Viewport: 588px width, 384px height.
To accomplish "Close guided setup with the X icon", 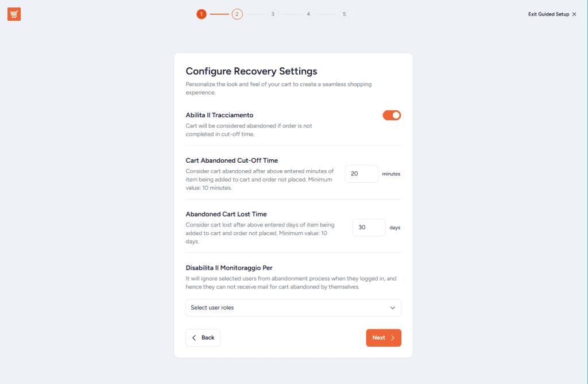I will pos(574,14).
